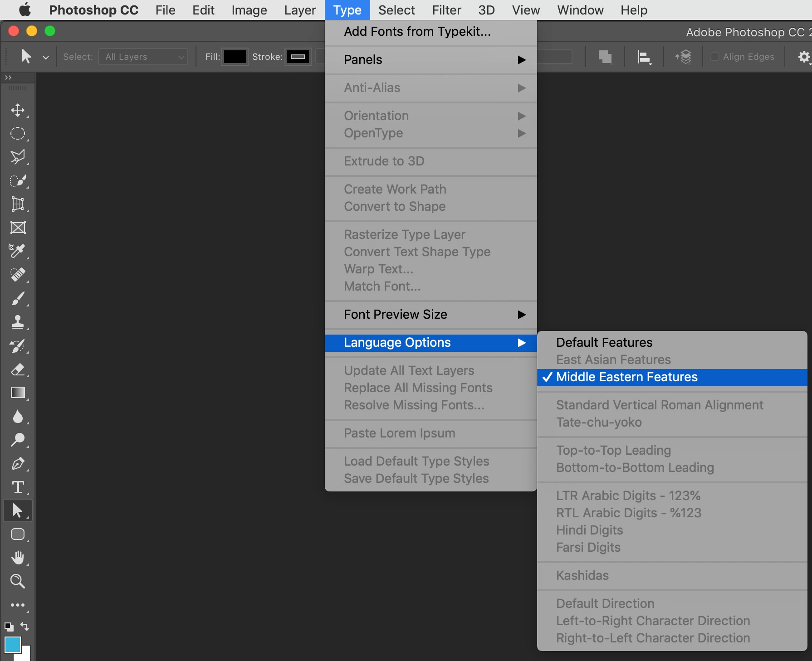The image size is (812, 661).
Task: Select the Clone Stamp tool
Action: click(x=18, y=322)
